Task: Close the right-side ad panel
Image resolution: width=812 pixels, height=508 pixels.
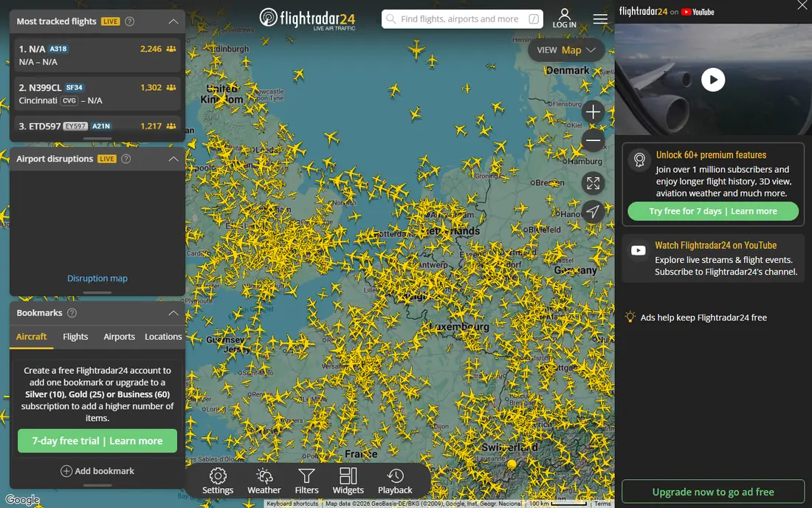Action: (802, 5)
